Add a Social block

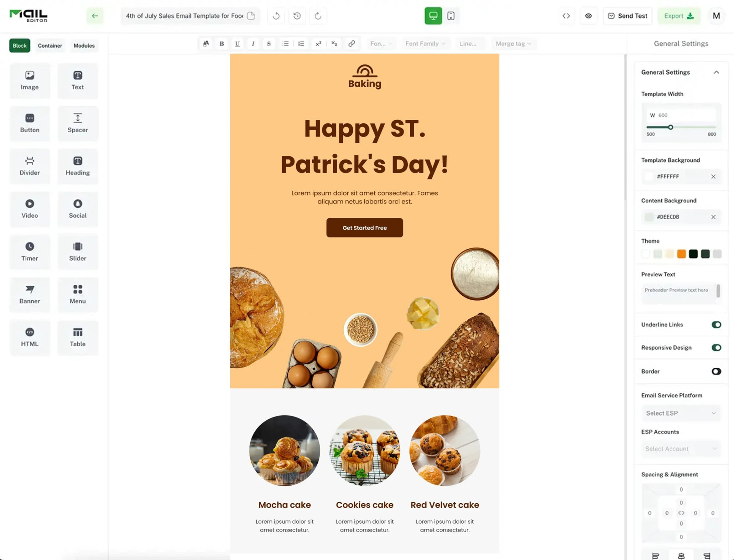tap(78, 209)
